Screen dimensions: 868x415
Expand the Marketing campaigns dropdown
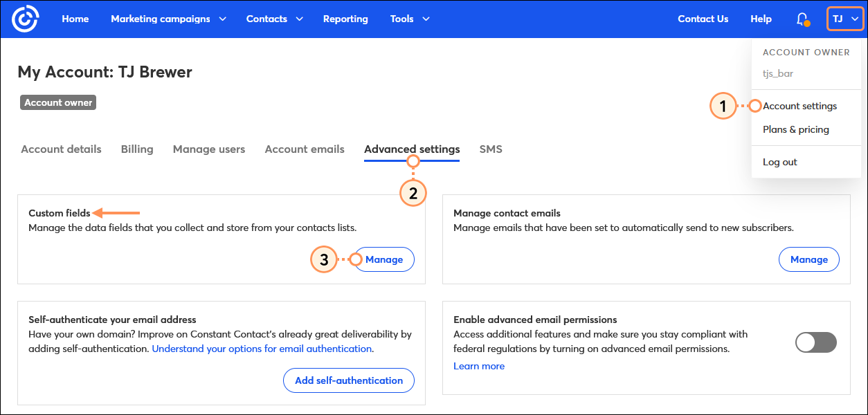coord(168,19)
